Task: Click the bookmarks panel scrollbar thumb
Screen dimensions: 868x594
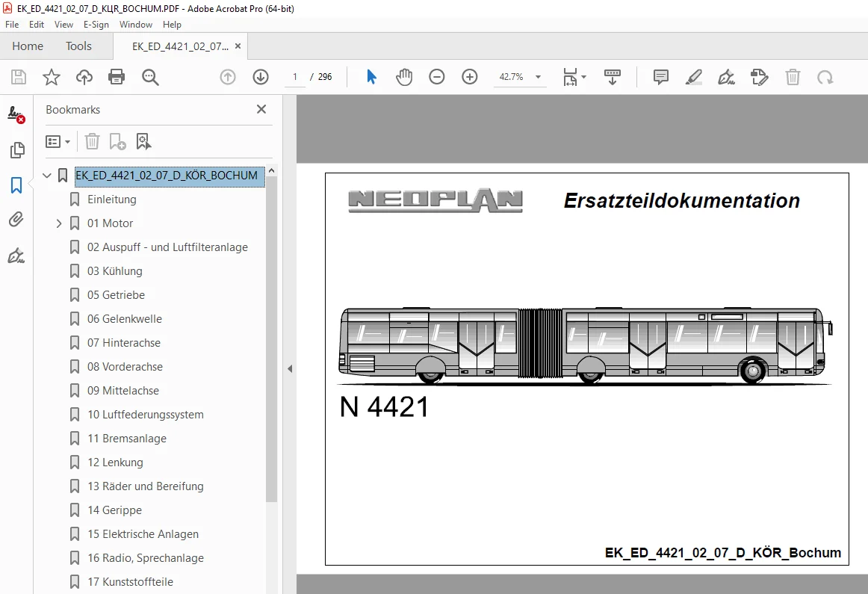Action: coord(271,340)
